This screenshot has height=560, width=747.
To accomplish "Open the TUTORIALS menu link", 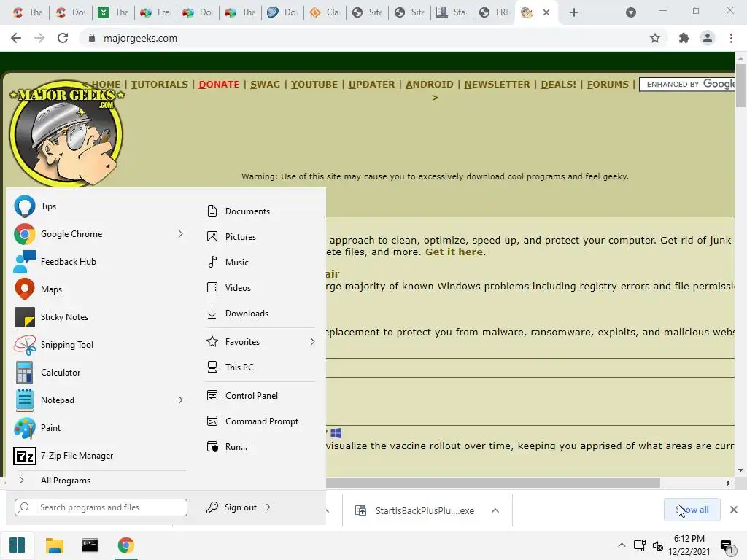I will pos(160,85).
